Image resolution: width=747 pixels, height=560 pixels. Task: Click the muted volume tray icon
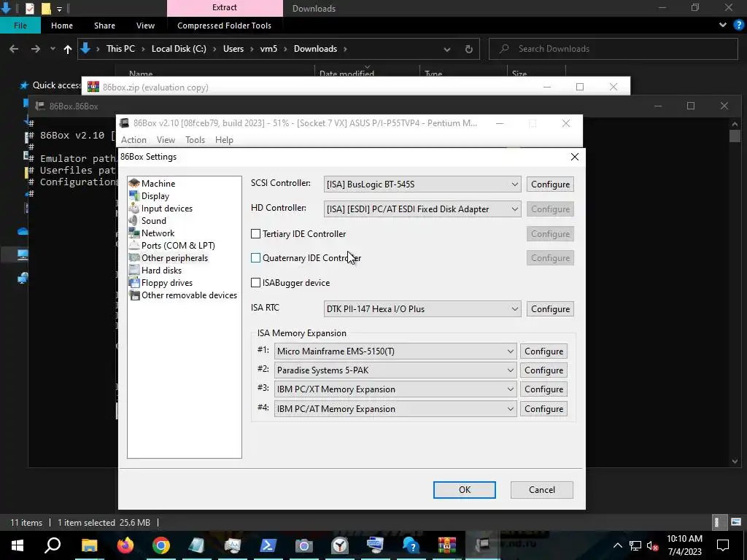653,545
